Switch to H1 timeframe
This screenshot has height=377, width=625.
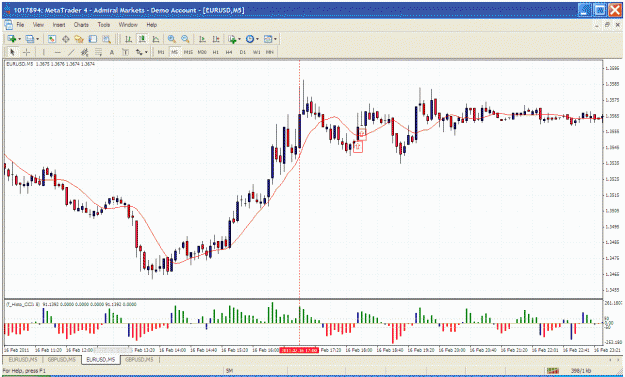coord(216,52)
